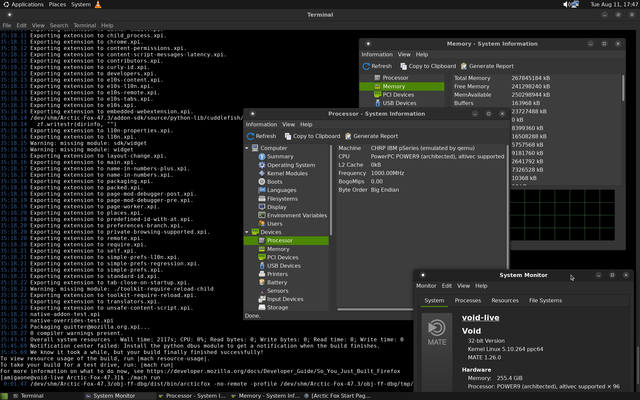Switch to Memory - System Info taskbar button
Viewport: 640px width, 400px height.
(265, 396)
